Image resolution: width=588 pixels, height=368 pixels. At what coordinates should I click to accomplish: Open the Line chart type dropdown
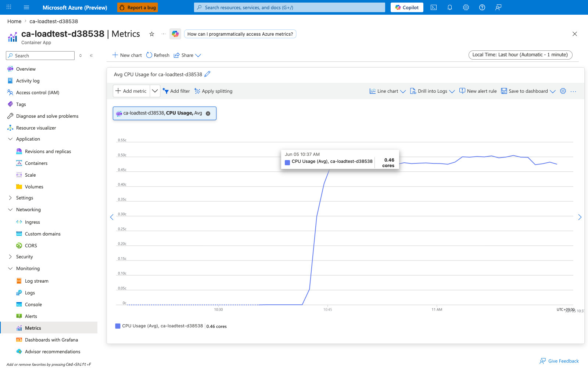[x=388, y=91]
